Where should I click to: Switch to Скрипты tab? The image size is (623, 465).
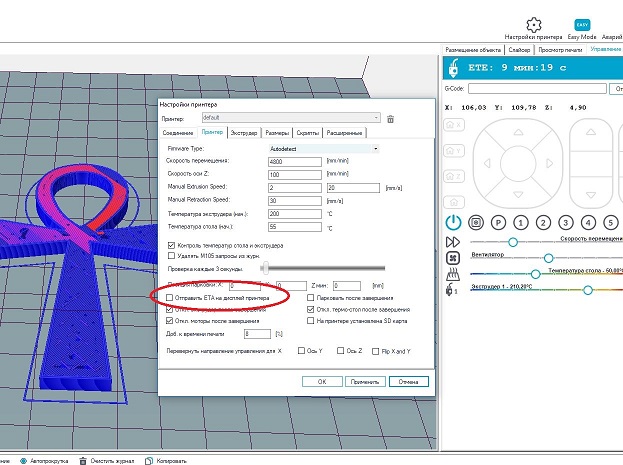[x=308, y=133]
